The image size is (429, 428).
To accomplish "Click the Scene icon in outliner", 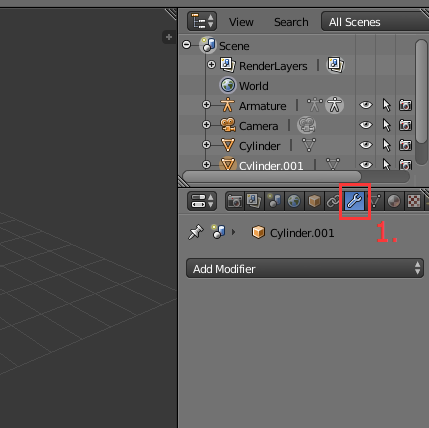I will (208, 45).
